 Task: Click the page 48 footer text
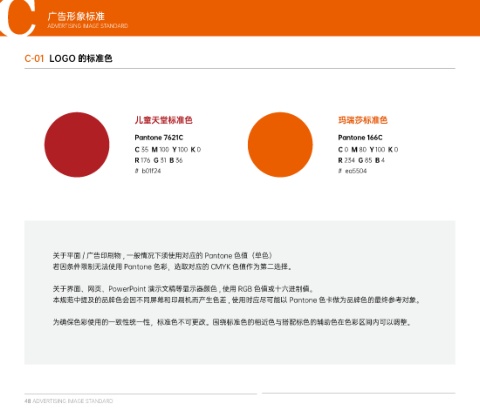[69, 401]
